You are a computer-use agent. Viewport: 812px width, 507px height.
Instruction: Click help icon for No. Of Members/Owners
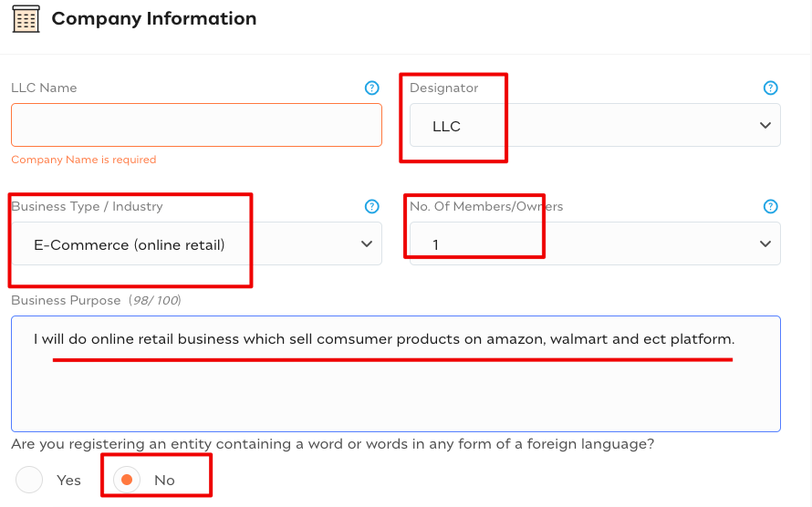[x=770, y=207]
